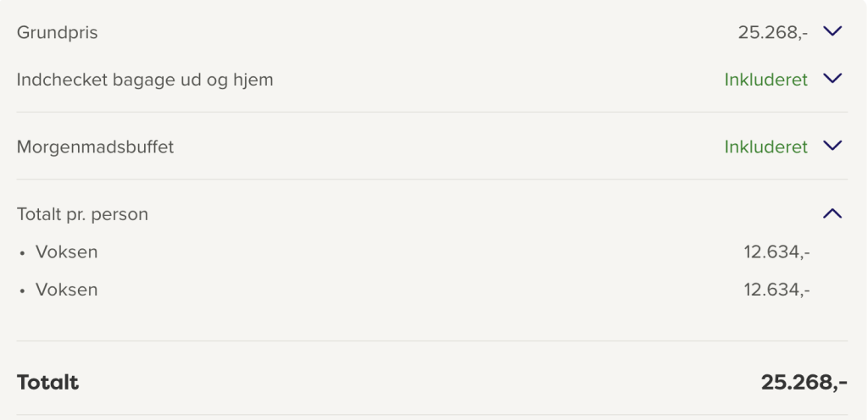868x420 pixels.
Task: Click the first Voksen price 12.634,-
Action: point(776,252)
